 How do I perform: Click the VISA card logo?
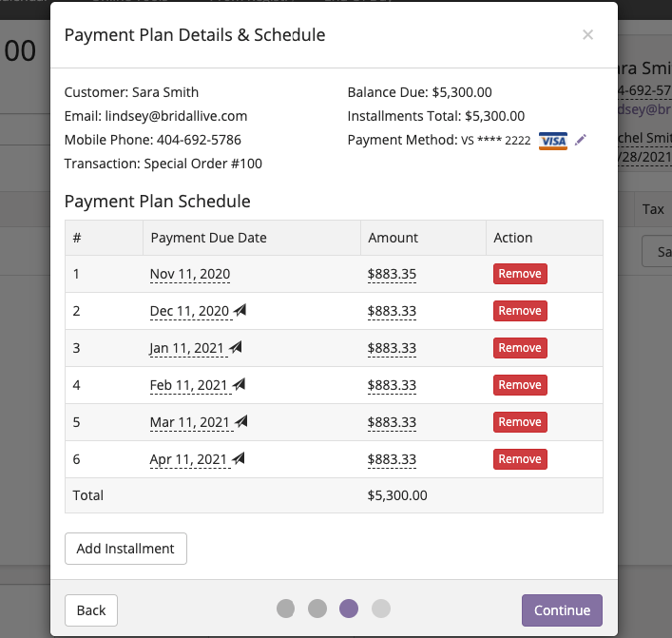click(553, 141)
